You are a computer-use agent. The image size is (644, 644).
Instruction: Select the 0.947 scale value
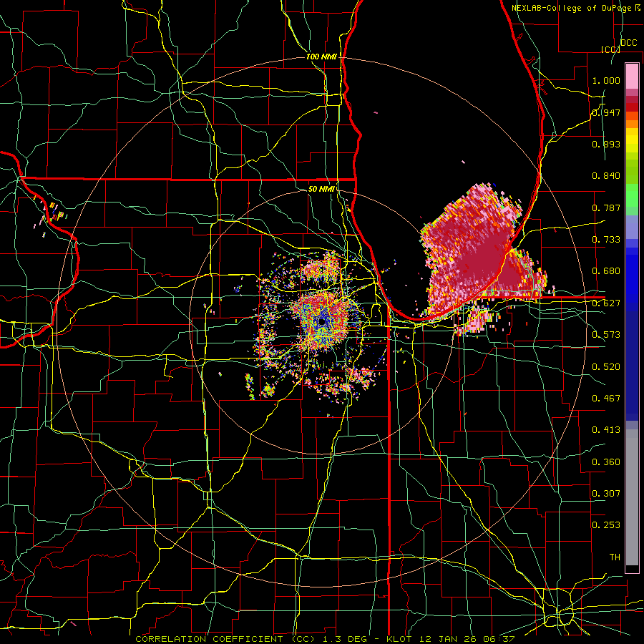coord(606,112)
